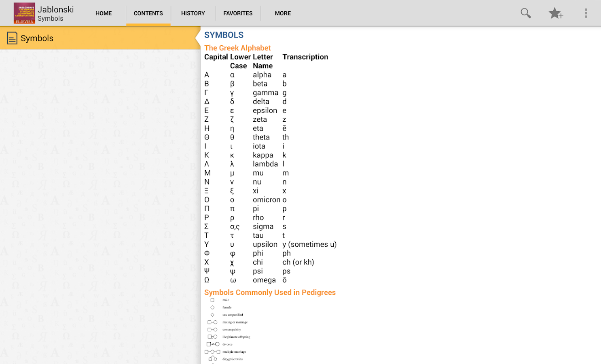Click Symbols Commonly Used in Pedigrees heading

coord(270,292)
